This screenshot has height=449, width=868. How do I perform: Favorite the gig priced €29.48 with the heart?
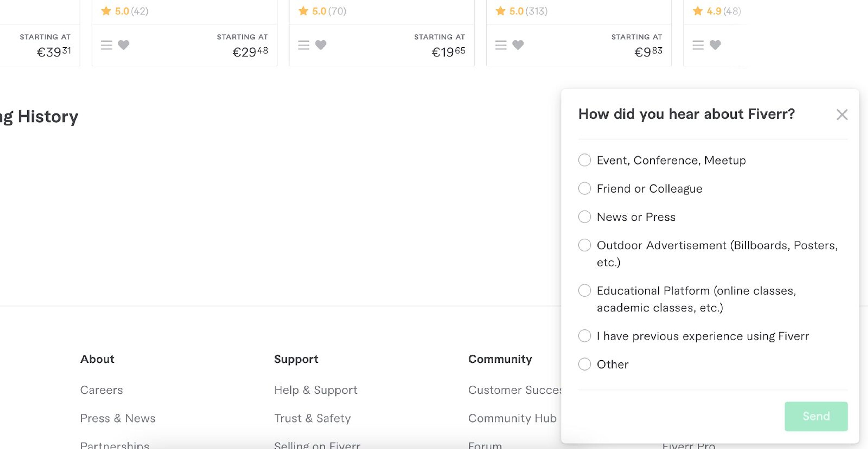point(123,45)
